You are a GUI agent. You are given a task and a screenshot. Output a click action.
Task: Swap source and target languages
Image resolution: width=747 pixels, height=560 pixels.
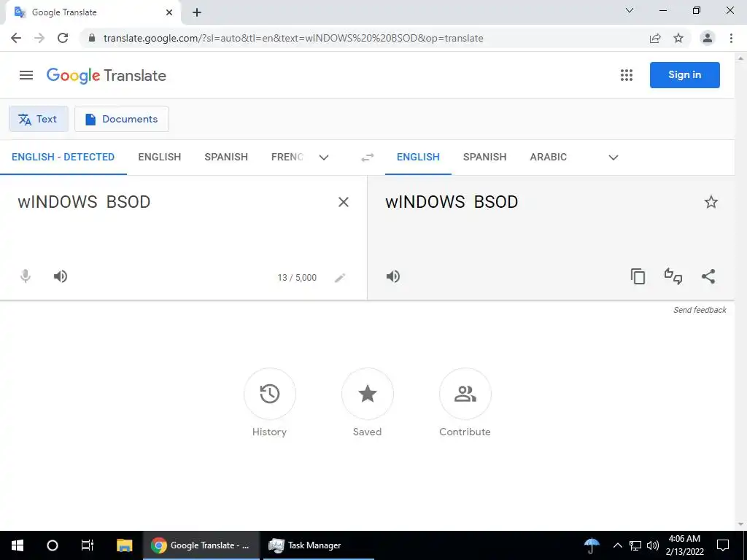pyautogui.click(x=368, y=157)
